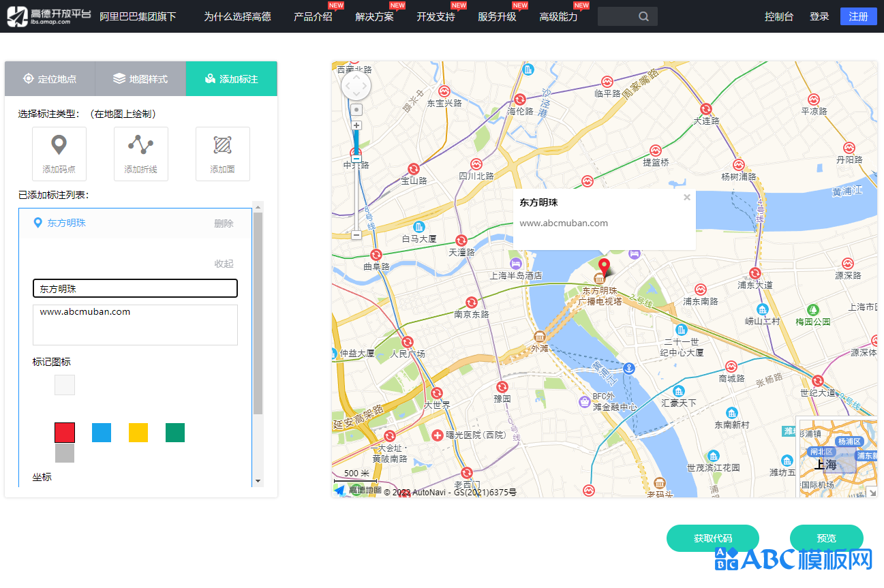Click the zoom slider handle
The image size is (884, 588).
tap(356, 159)
